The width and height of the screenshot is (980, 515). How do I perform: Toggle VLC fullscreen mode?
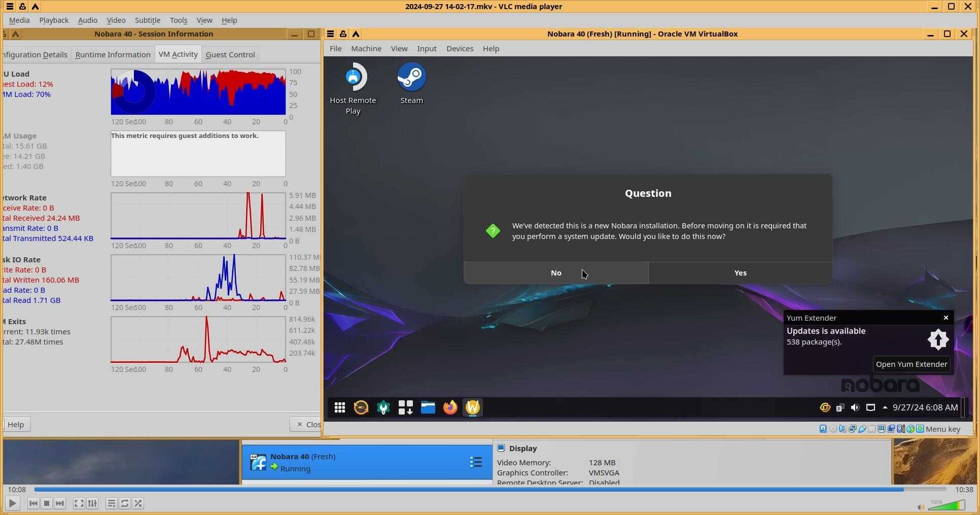pos(79,503)
